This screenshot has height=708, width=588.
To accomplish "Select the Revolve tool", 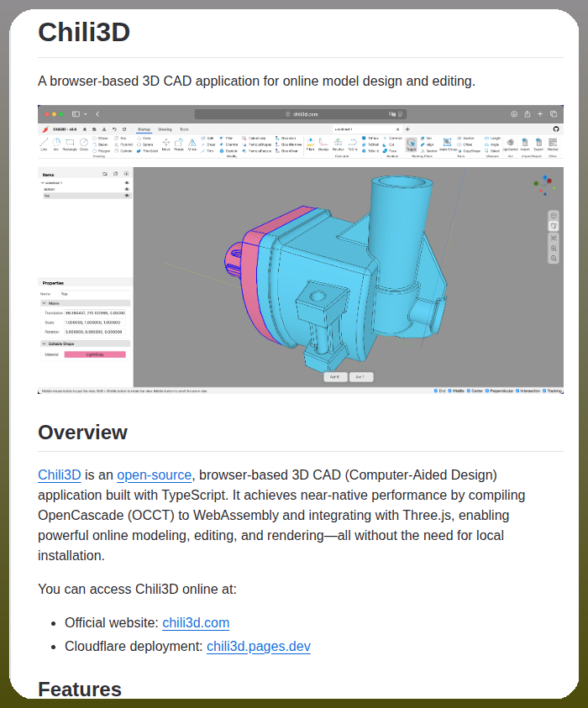I will (x=338, y=144).
